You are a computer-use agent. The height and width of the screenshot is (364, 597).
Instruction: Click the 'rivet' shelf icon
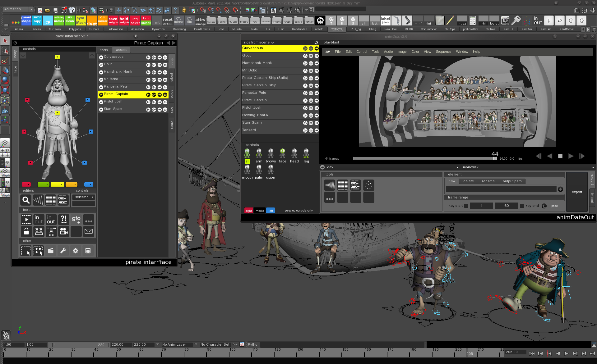coord(91,20)
